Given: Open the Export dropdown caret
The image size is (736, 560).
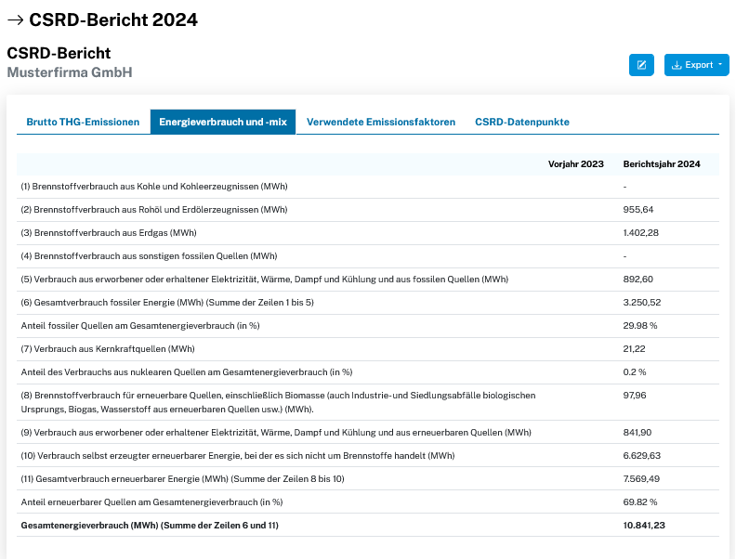Looking at the screenshot, I should pos(720,65).
